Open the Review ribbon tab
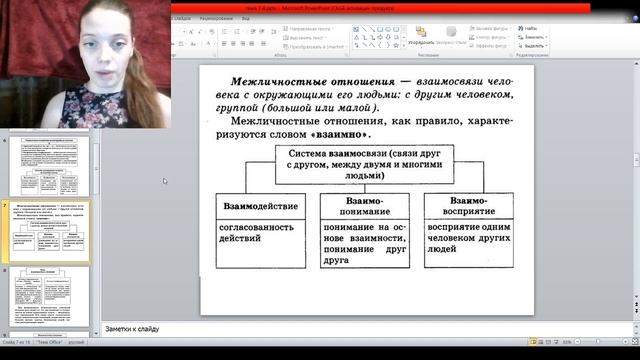Viewport: 640px width, 360px height. pyautogui.click(x=216, y=18)
